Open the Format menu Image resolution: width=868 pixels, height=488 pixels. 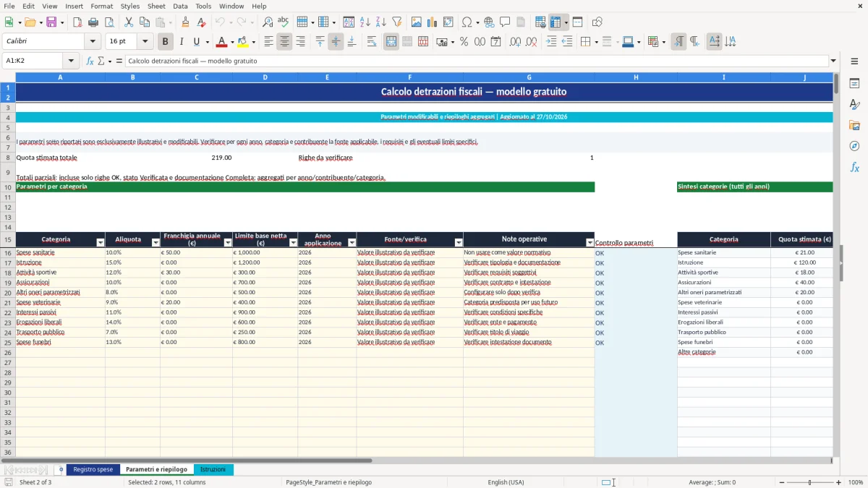tap(101, 6)
